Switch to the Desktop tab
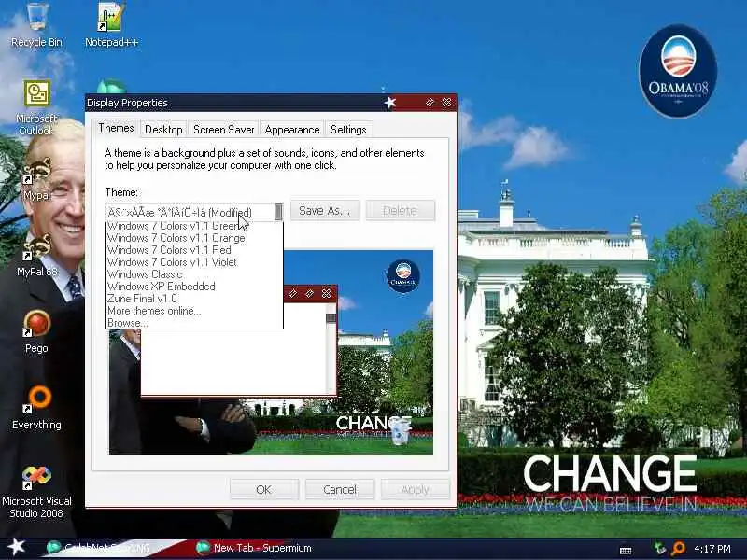This screenshot has width=747, height=560. (163, 130)
